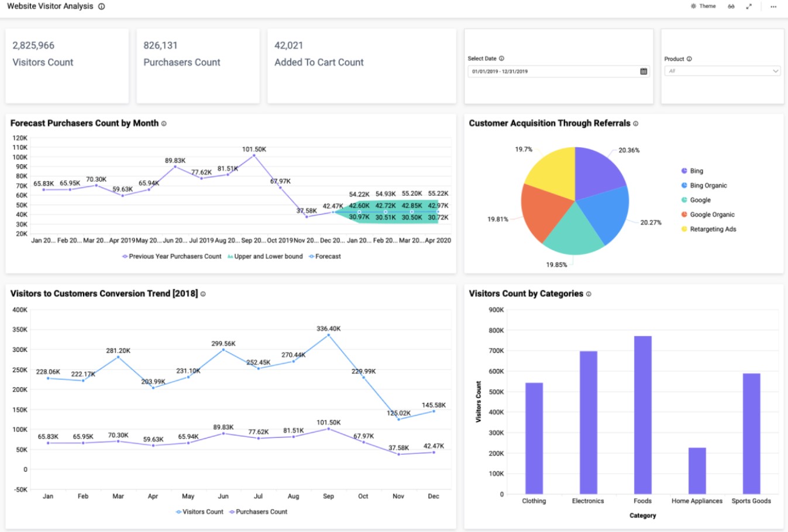Click the Apr 2020 axis label
Viewport: 788px width, 532px height.
[x=438, y=241]
